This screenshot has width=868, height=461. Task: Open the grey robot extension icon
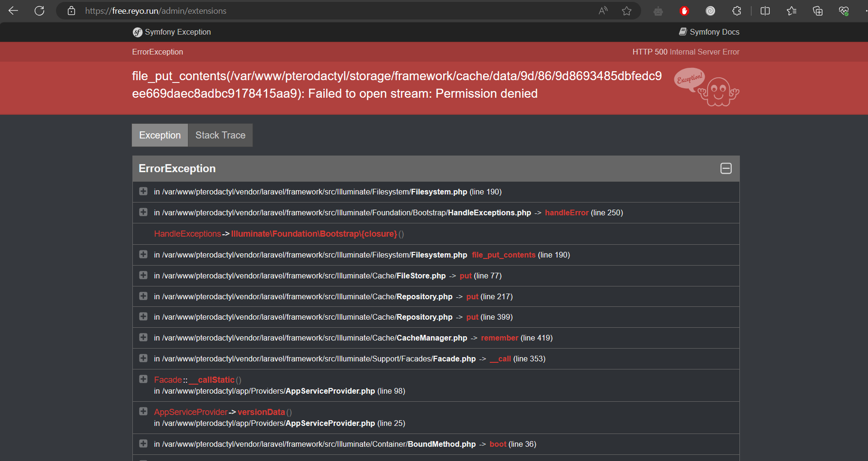[x=658, y=11]
